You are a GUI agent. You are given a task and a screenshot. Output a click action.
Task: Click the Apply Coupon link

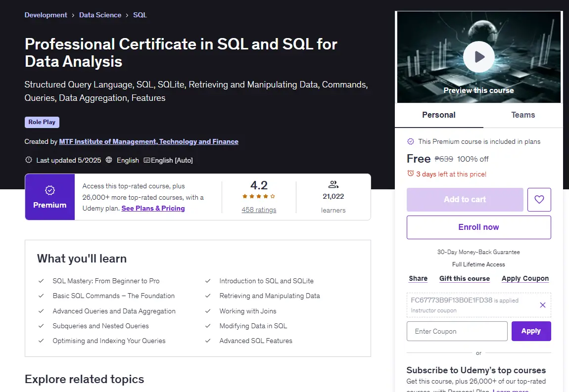click(x=525, y=278)
